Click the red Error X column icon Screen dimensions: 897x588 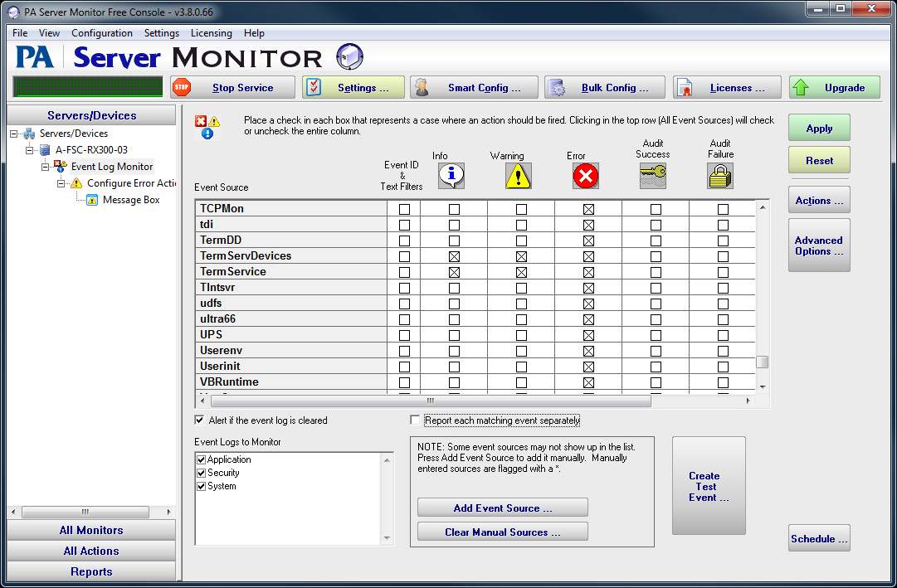tap(585, 176)
